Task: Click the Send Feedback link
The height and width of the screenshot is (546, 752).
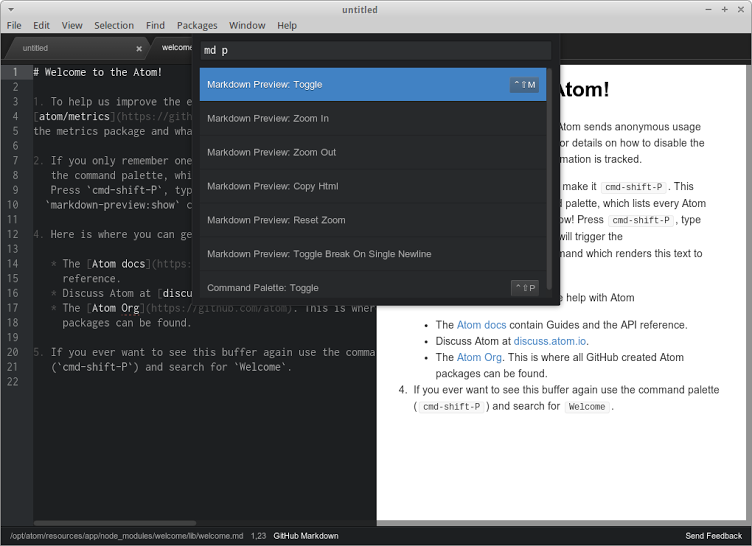Action: tap(713, 536)
